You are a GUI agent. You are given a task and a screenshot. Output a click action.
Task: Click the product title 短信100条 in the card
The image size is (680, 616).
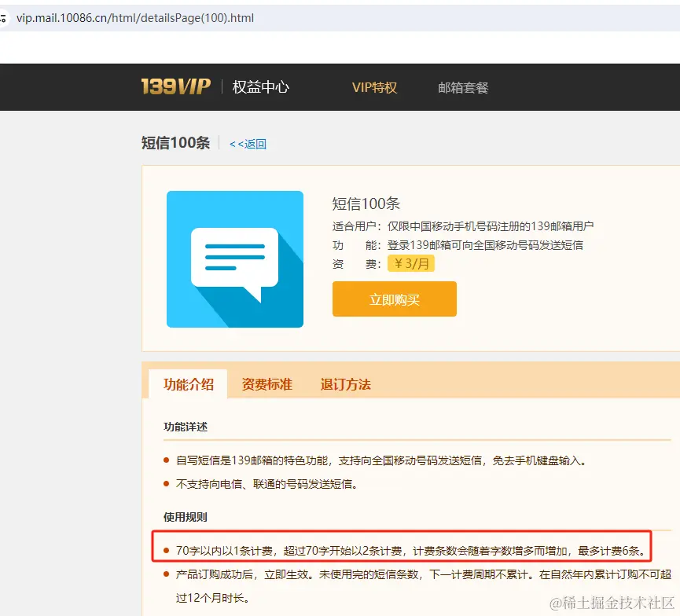click(x=366, y=203)
